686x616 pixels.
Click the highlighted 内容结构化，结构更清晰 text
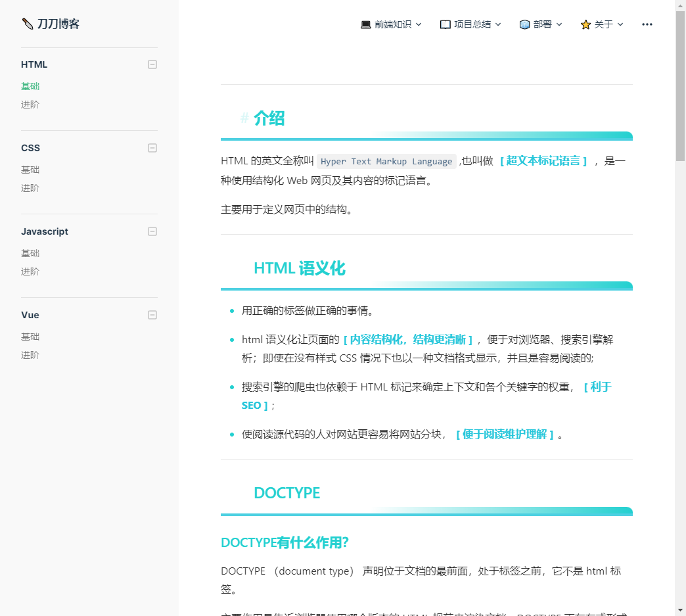[408, 340]
